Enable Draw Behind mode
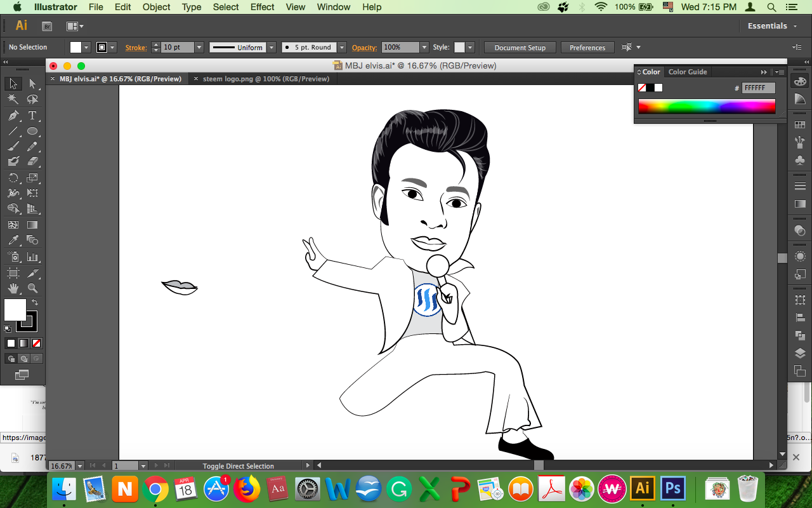Screen dimensions: 812x508 (23, 359)
